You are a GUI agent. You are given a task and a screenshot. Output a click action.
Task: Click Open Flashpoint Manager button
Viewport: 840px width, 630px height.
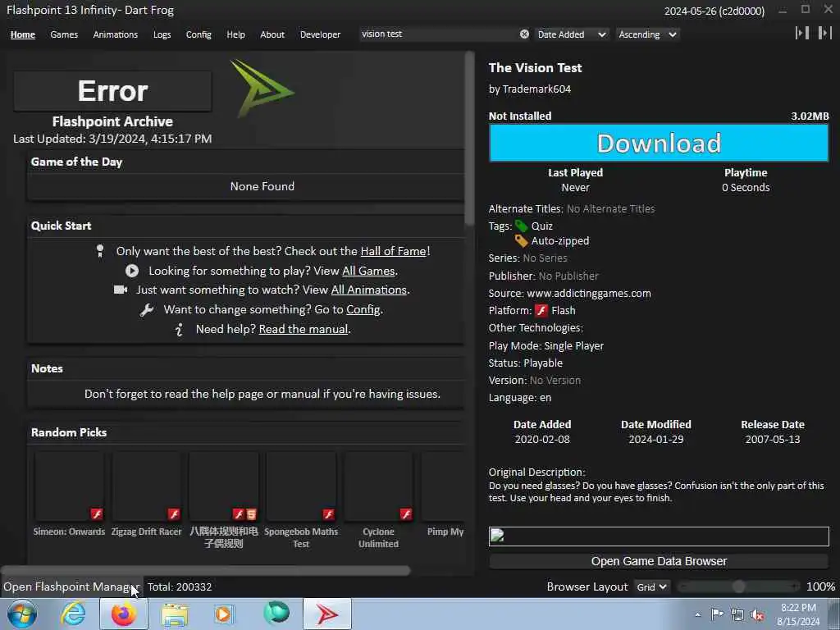pos(71,587)
